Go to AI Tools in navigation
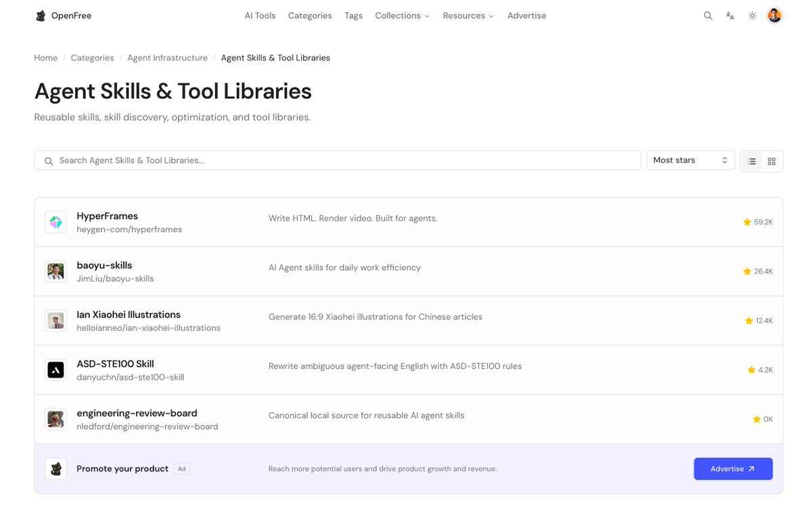Screen dimensions: 812x515 pos(260,16)
